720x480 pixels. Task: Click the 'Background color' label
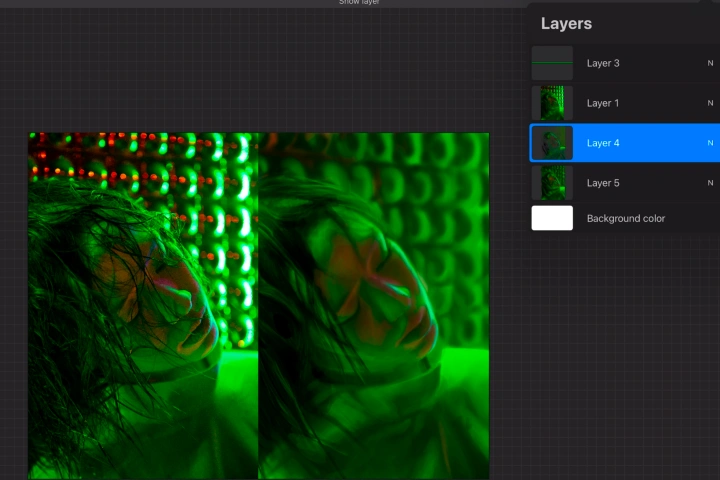tap(626, 219)
